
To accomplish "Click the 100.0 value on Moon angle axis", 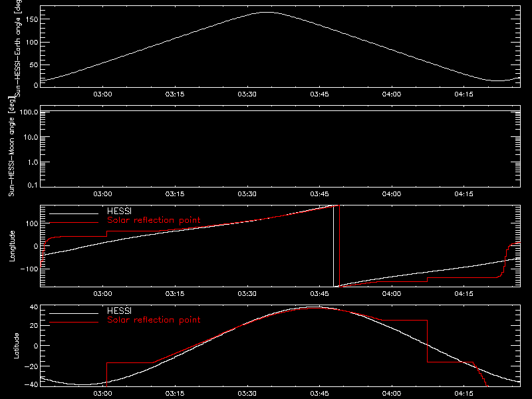I will pyautogui.click(x=29, y=112).
